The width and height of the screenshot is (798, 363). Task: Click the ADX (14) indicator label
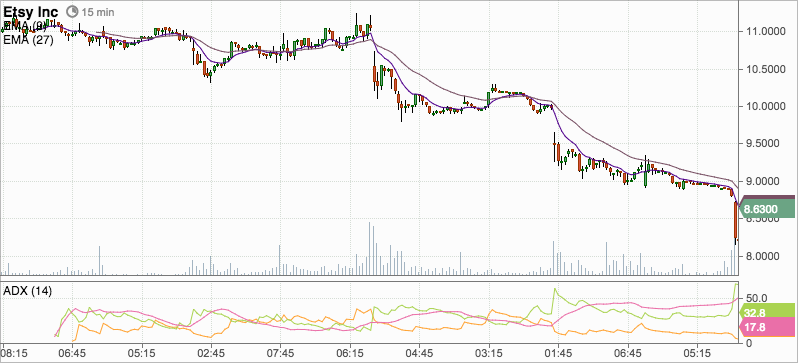tap(27, 291)
